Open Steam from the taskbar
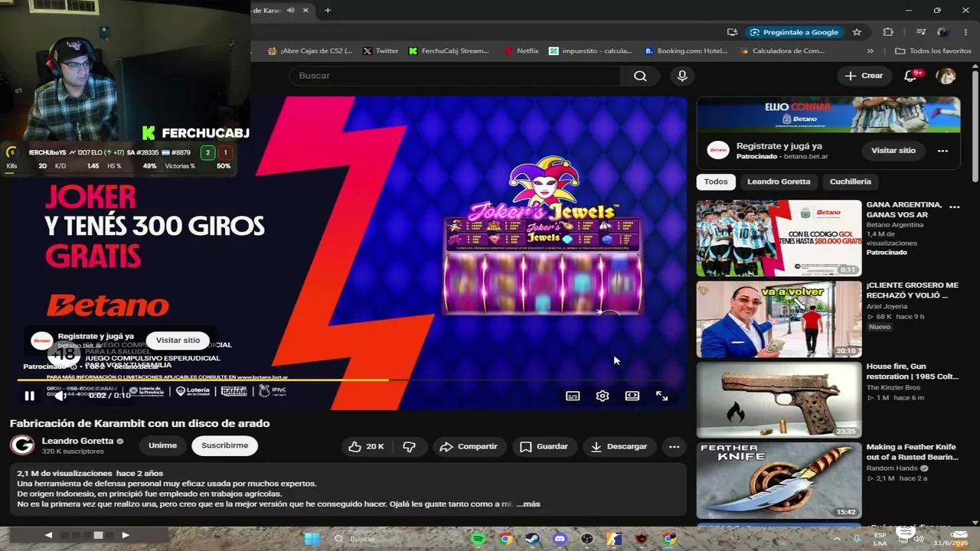 point(532,539)
